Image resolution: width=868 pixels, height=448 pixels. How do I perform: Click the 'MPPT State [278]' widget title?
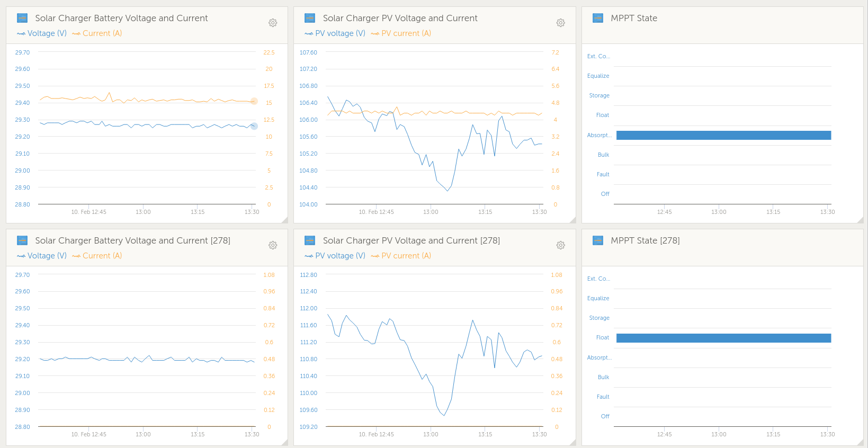645,240
